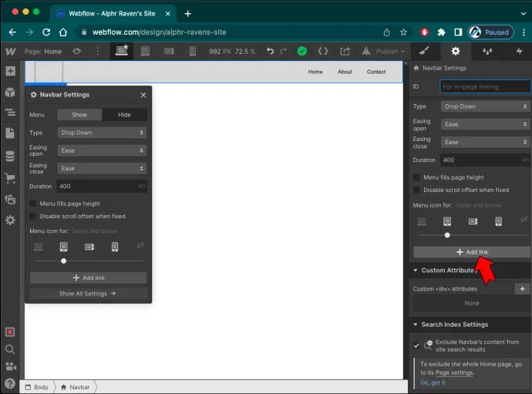Open Easing open dropdown in popup
Viewport: 532px width, 394px height.
tap(102, 150)
